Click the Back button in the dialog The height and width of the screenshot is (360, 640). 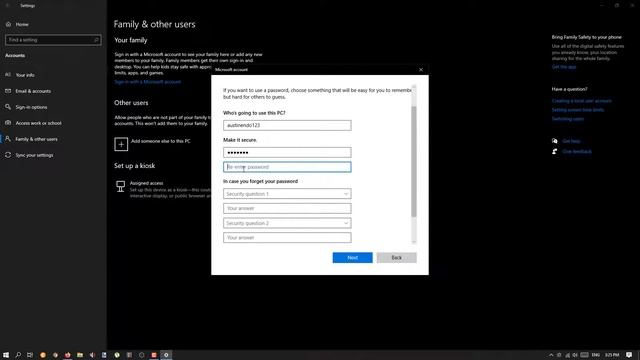pos(396,258)
